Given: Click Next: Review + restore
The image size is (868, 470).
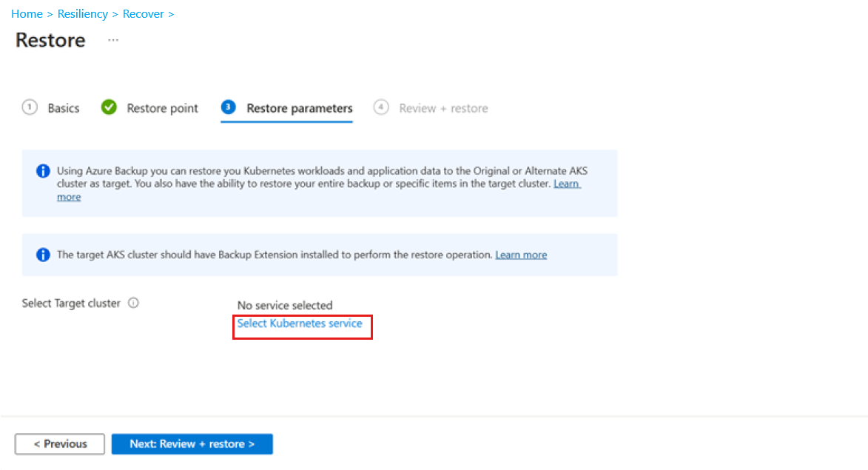Looking at the screenshot, I should [192, 443].
